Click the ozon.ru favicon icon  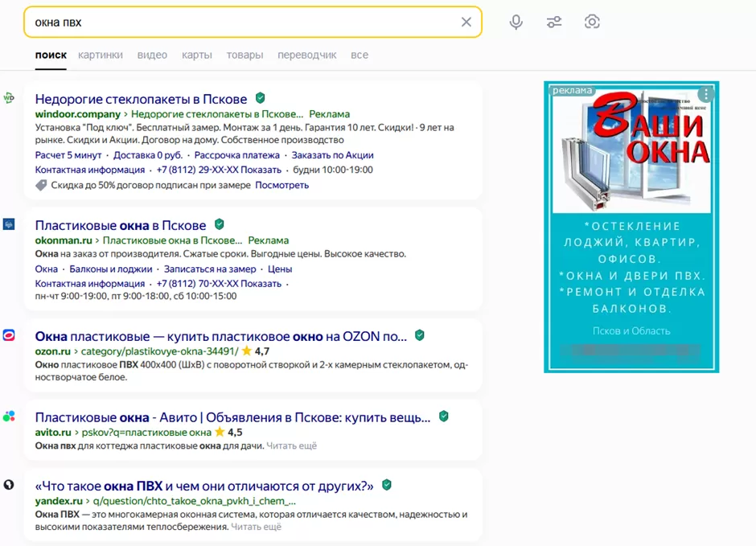point(9,335)
